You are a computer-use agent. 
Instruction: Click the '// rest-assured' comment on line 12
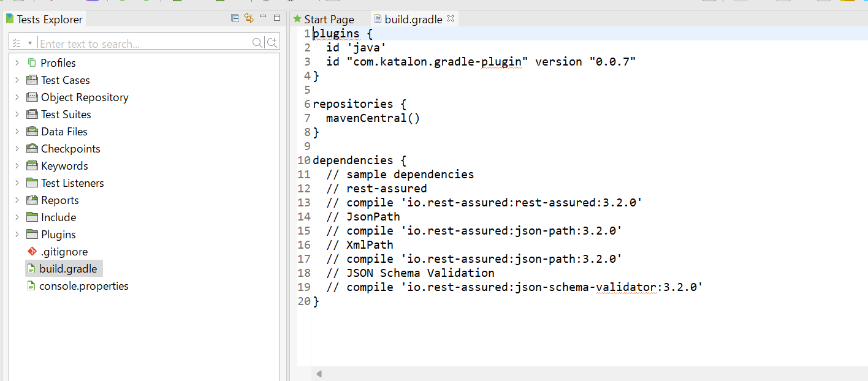pyautogui.click(x=377, y=188)
